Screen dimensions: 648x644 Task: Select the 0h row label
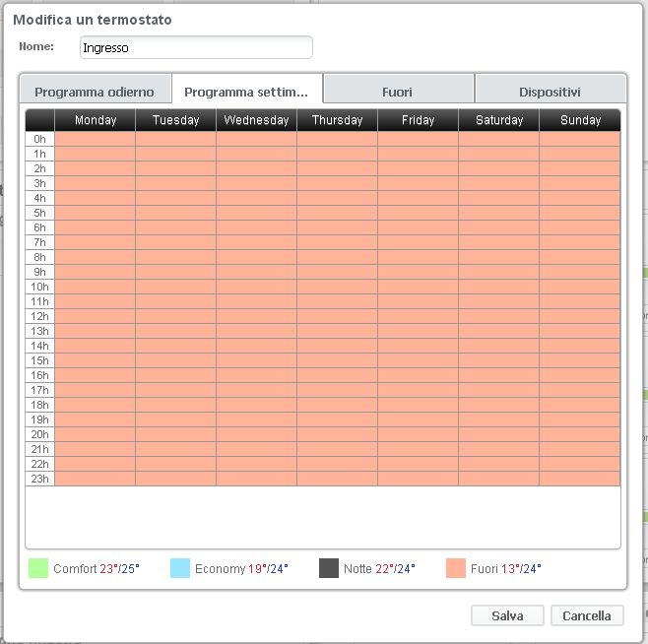(x=39, y=139)
